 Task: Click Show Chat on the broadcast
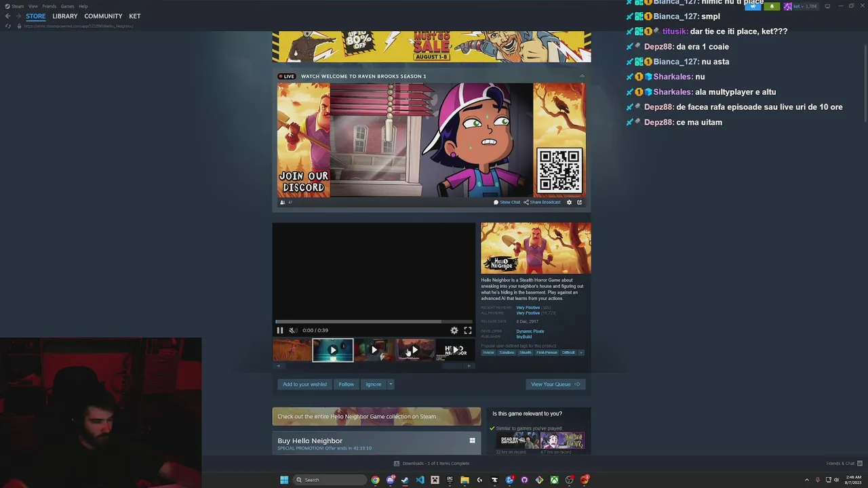click(507, 202)
